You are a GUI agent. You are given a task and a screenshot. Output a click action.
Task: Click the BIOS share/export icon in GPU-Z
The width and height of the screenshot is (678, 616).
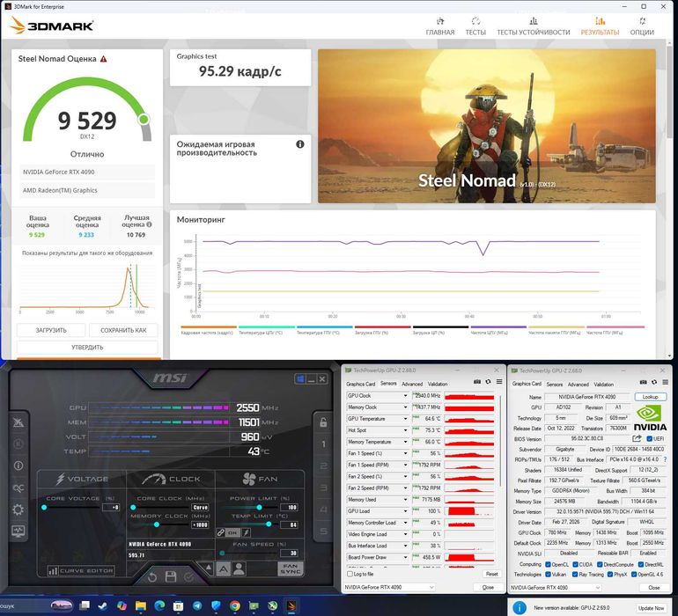click(637, 438)
